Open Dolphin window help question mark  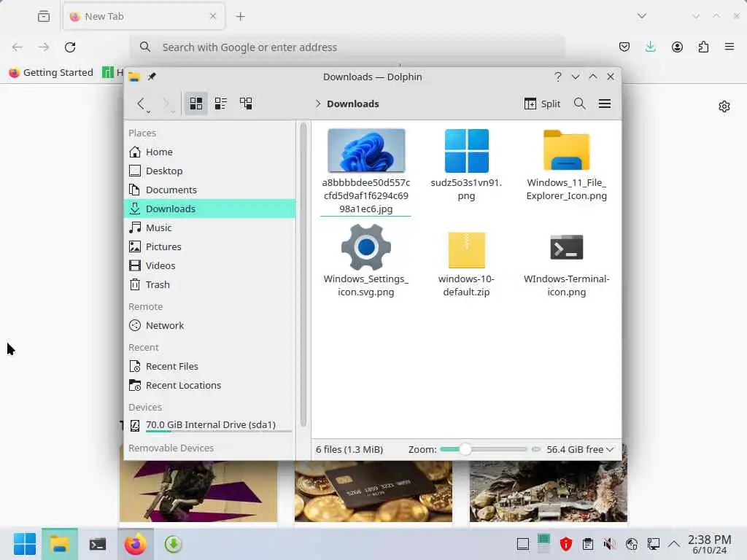tap(558, 77)
